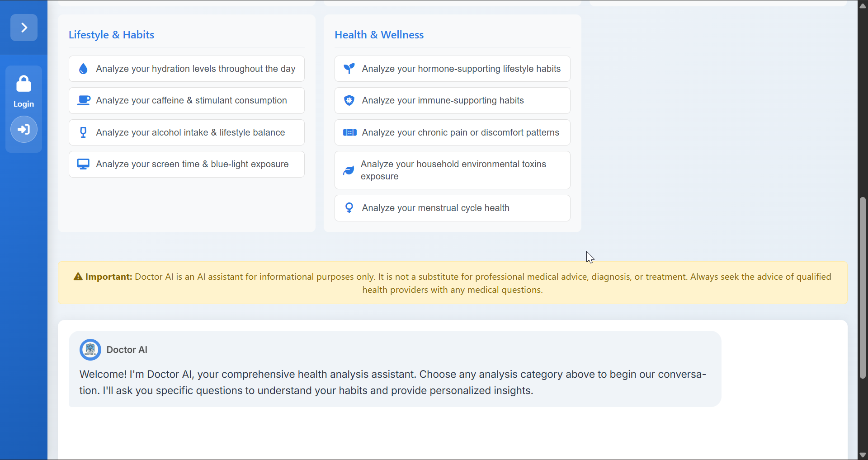Screen dimensions: 868x460
Task: Open Analyze your alcohol intake & lifestyle balance
Action: coord(187,132)
